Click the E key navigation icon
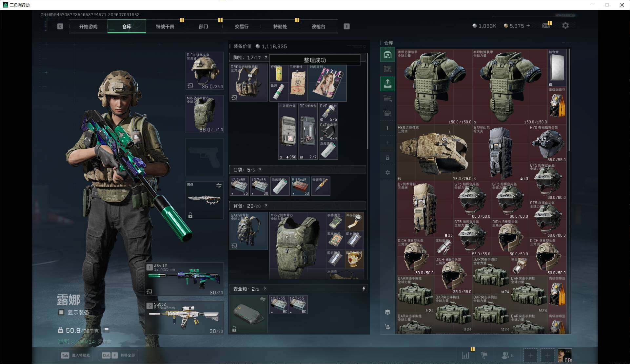630x364 pixels. 346,27
